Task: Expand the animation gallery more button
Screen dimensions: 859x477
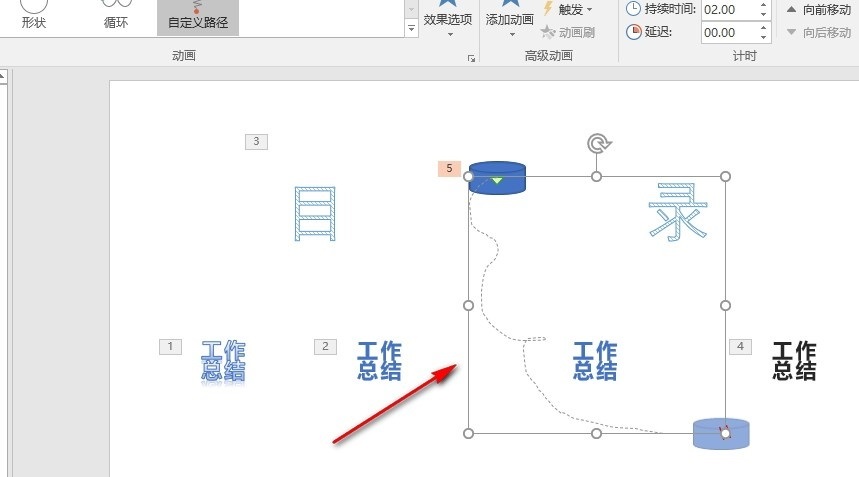Action: coord(412,29)
